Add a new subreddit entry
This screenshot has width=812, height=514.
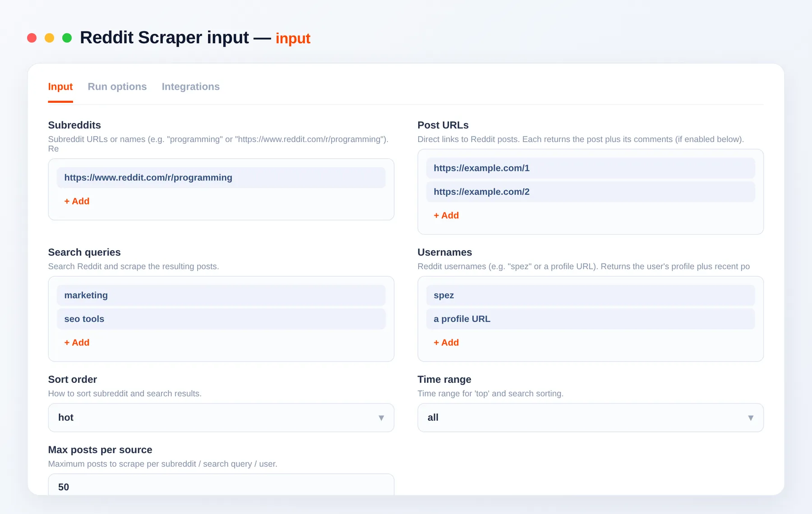[77, 201]
